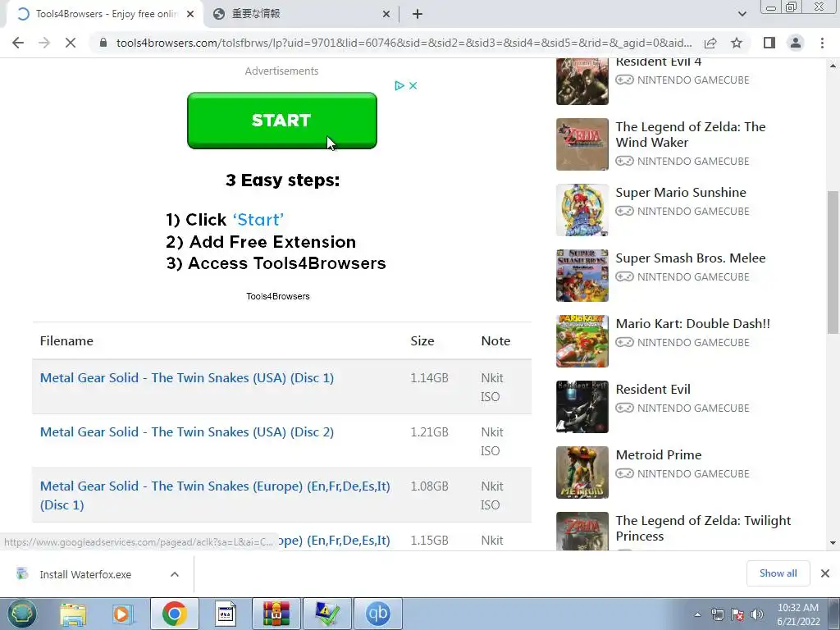Click the Super Mario Sunshine cover thumbnail
The height and width of the screenshot is (630, 840).
582,210
